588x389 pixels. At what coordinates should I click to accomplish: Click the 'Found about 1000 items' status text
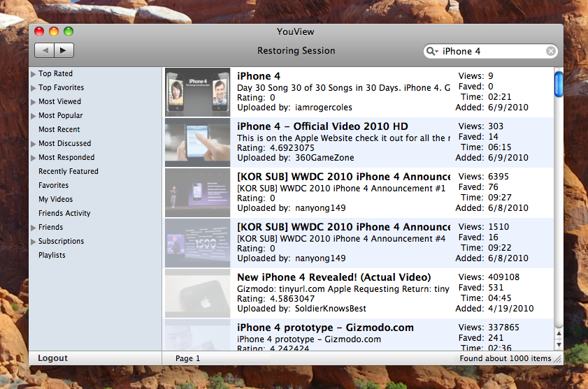(505, 358)
